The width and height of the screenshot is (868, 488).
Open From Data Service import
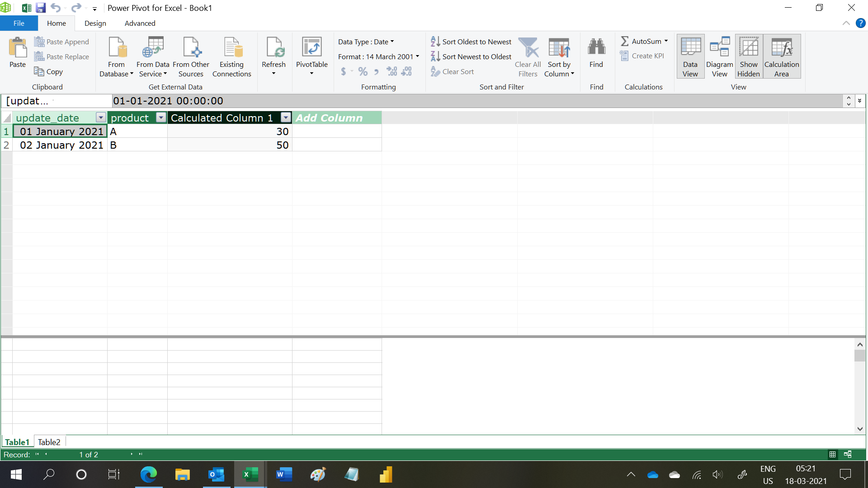[153, 57]
